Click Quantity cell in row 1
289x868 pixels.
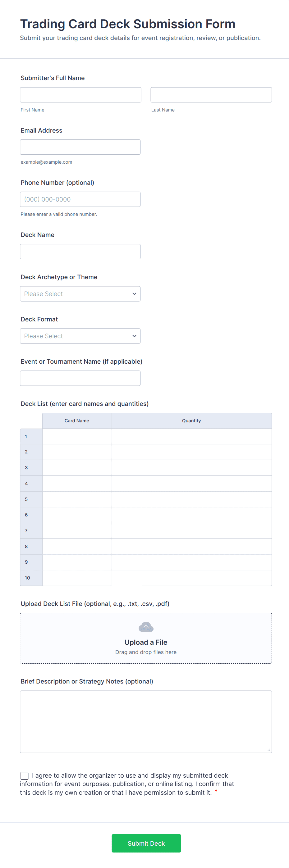(191, 436)
